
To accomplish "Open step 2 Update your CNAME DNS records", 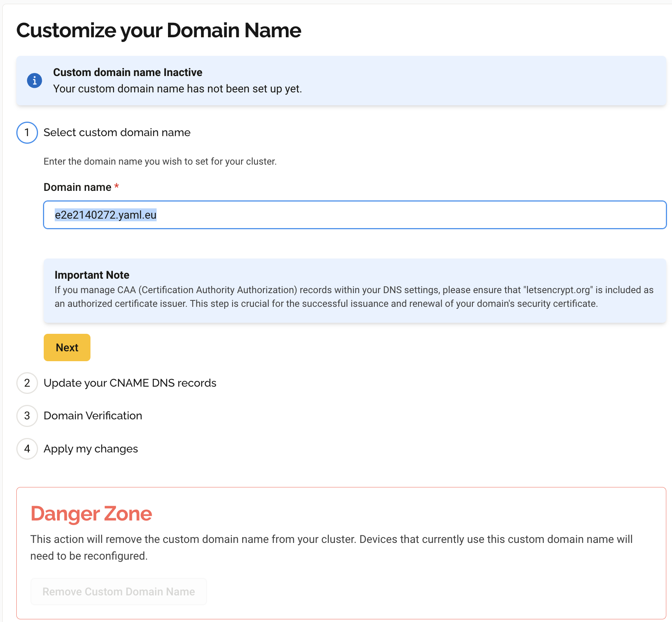I will [x=130, y=383].
